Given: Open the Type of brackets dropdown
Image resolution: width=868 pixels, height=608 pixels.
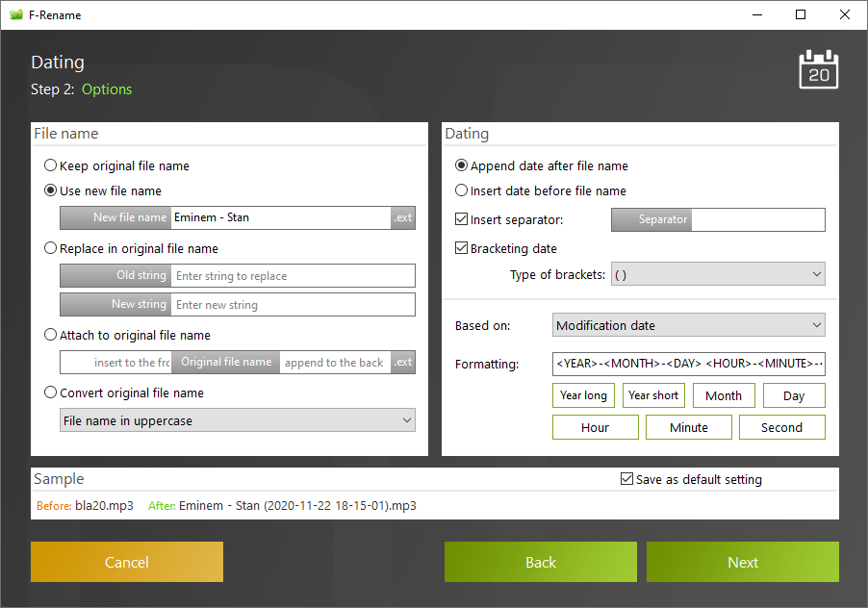Looking at the screenshot, I should pos(718,274).
